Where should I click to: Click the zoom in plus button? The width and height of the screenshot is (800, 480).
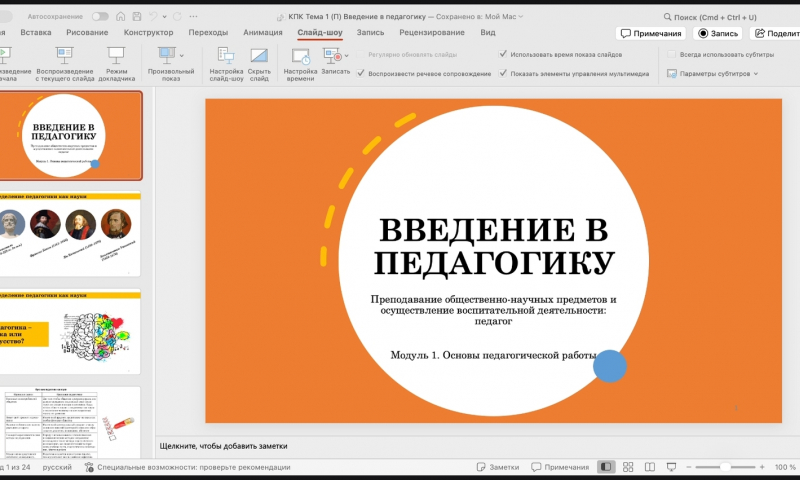pos(762,467)
